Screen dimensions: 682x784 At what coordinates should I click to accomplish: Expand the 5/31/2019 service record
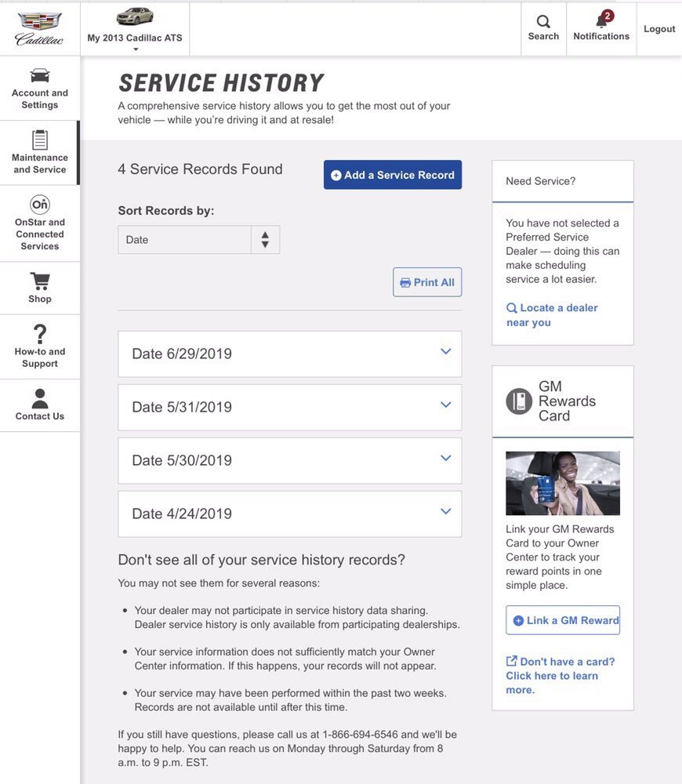289,407
